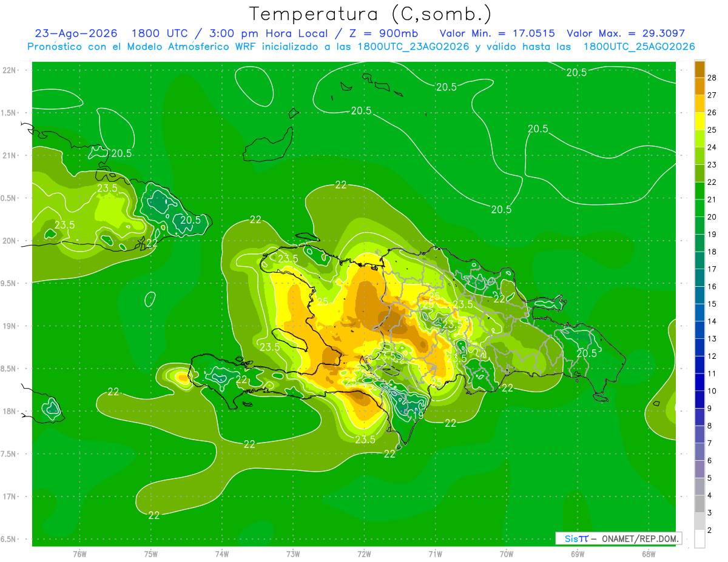Click the 21N latitude axis label
728x562 pixels.
coord(8,155)
